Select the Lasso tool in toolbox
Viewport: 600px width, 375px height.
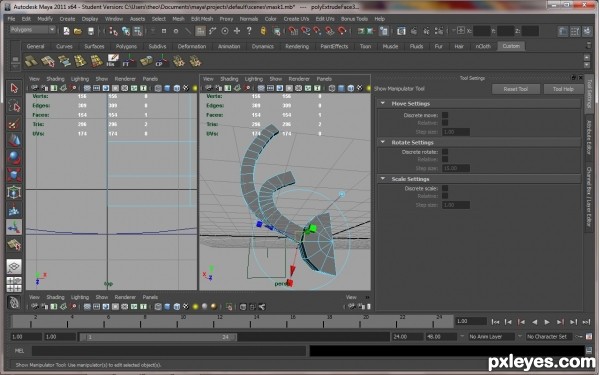coord(14,106)
